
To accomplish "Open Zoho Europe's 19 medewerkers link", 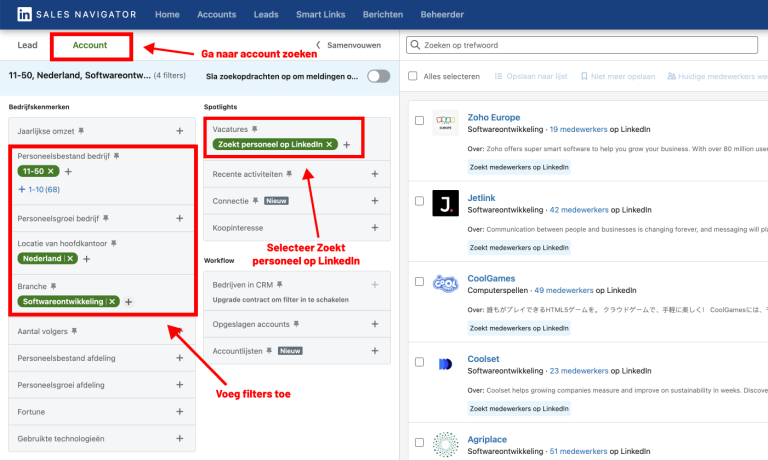I will 578,129.
